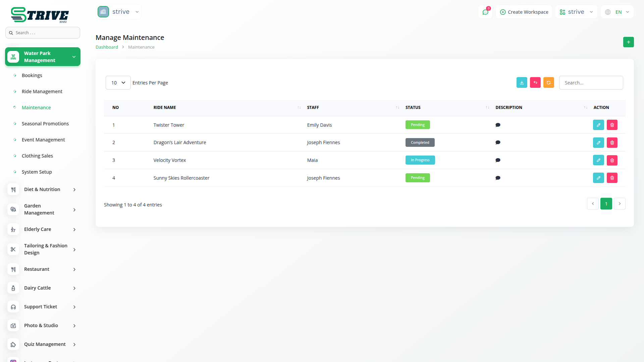Open Ride Management in sidebar
644x362 pixels.
[42, 92]
